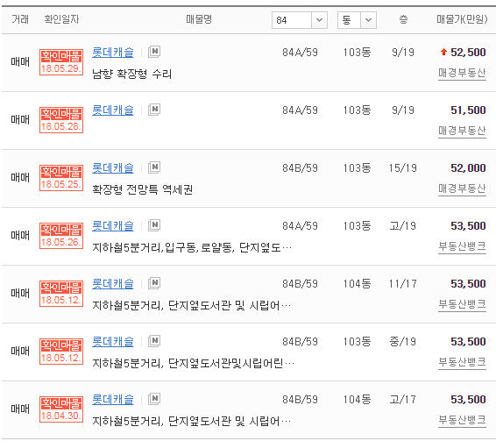The image size is (496, 448).
Task: Click floor value 중/19
Action: [403, 342]
